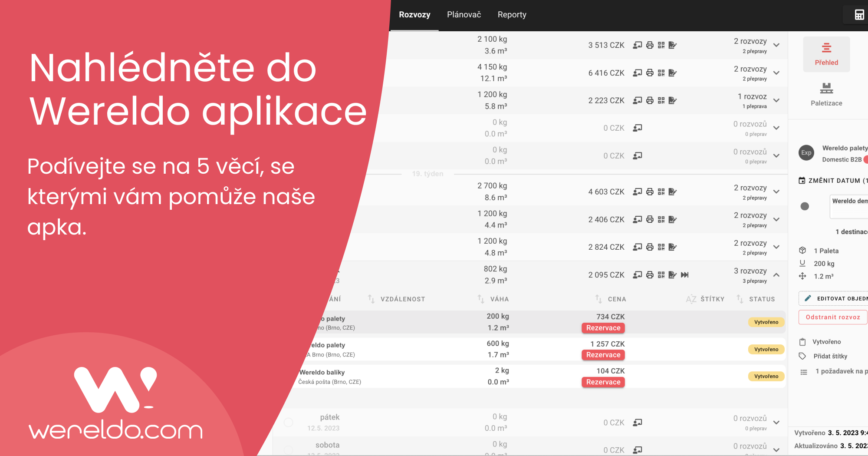Image resolution: width=868 pixels, height=456 pixels.
Task: Open signed document icon for 2 095 CZK row
Action: click(673, 275)
